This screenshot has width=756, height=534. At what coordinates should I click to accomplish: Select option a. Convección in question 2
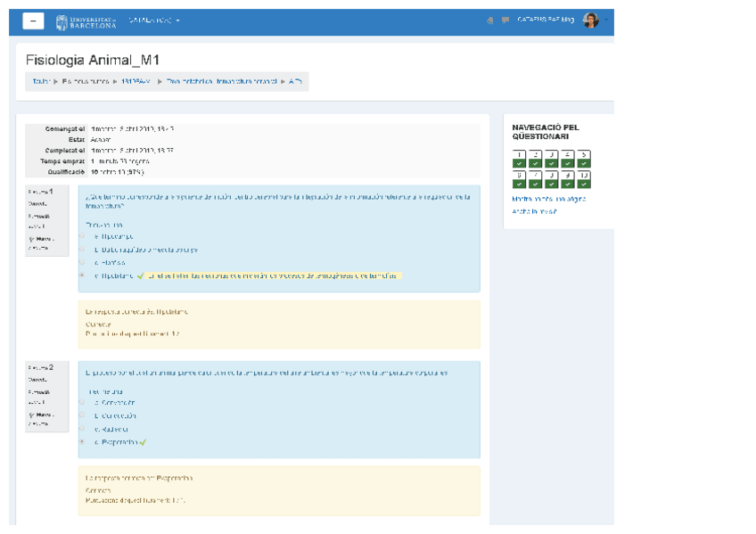82,402
